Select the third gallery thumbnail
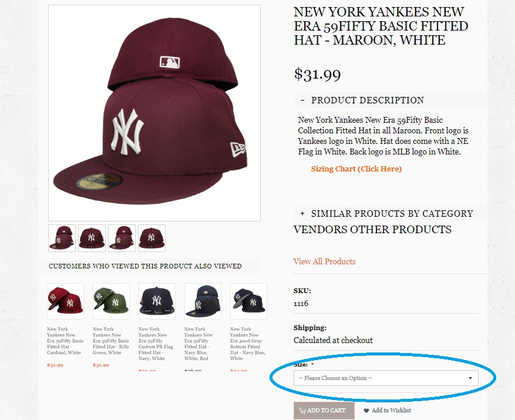This screenshot has height=420, width=515. click(122, 238)
